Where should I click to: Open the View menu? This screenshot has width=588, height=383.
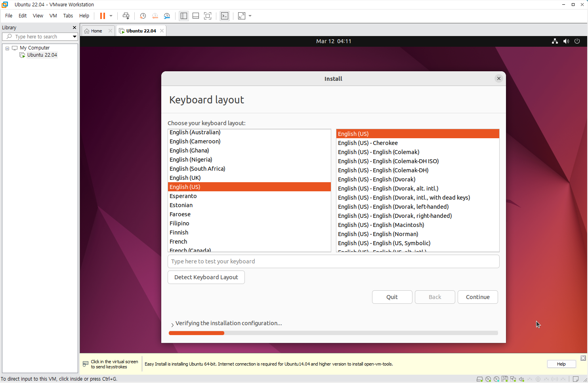click(x=38, y=16)
